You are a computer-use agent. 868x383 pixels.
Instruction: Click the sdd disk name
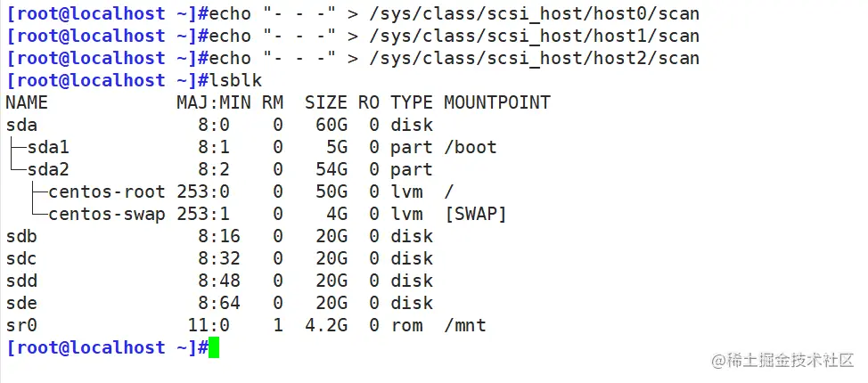point(21,281)
